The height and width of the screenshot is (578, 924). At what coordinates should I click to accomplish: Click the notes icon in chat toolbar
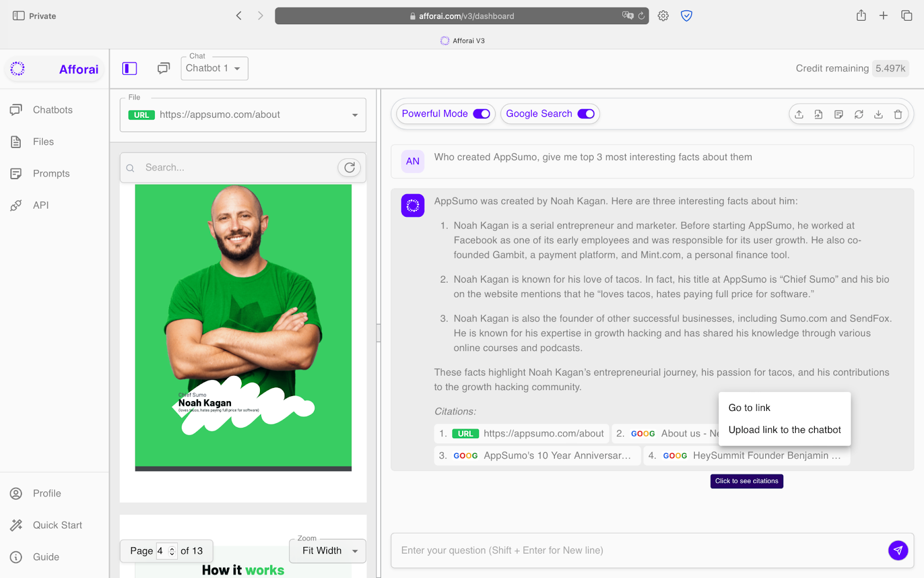tap(839, 114)
